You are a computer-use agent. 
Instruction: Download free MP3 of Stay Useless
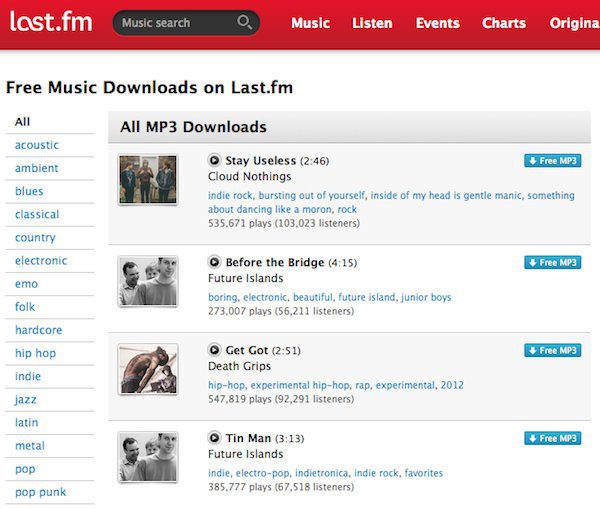click(x=553, y=161)
